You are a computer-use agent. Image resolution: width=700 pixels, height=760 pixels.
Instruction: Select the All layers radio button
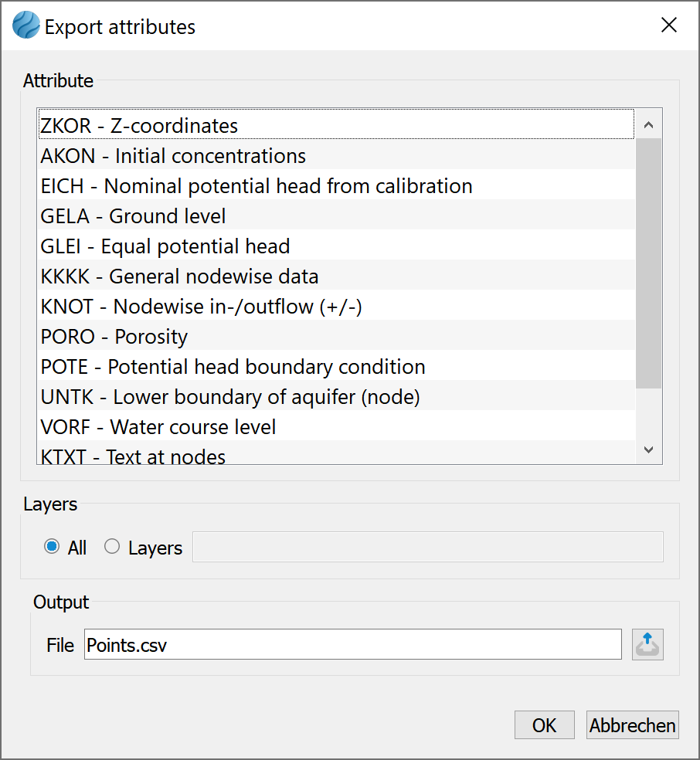click(52, 547)
